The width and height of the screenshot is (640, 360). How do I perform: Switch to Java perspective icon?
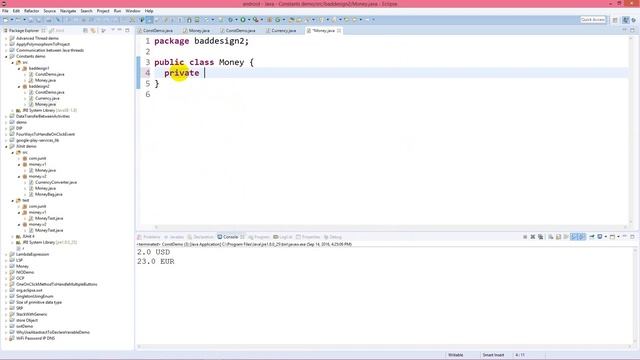click(626, 20)
